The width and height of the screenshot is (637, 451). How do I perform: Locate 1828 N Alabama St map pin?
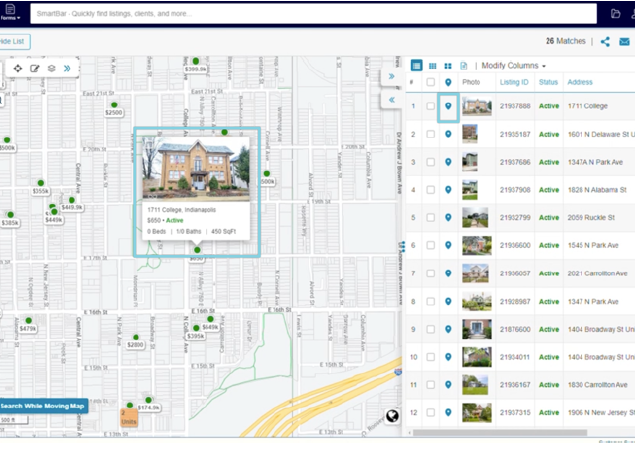pyautogui.click(x=448, y=190)
